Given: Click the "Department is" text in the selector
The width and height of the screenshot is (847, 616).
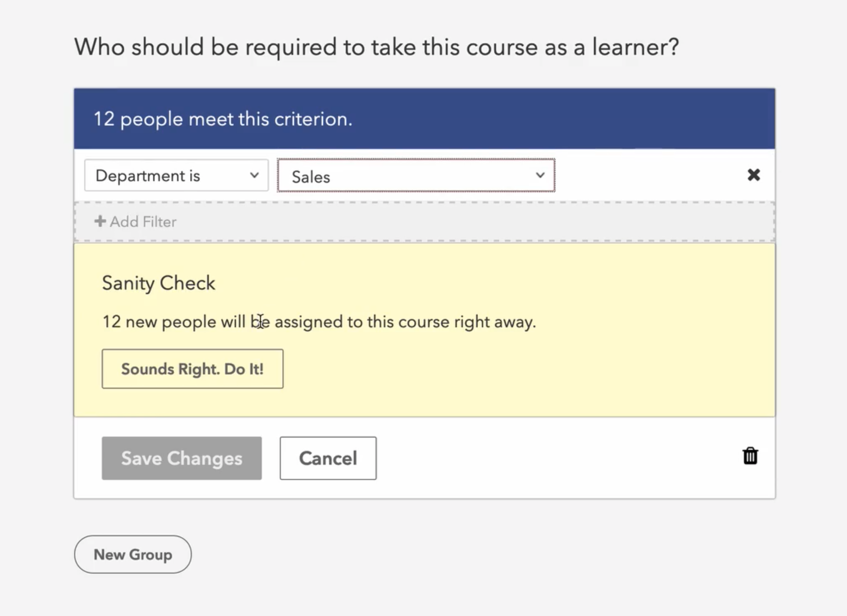Looking at the screenshot, I should [x=148, y=176].
